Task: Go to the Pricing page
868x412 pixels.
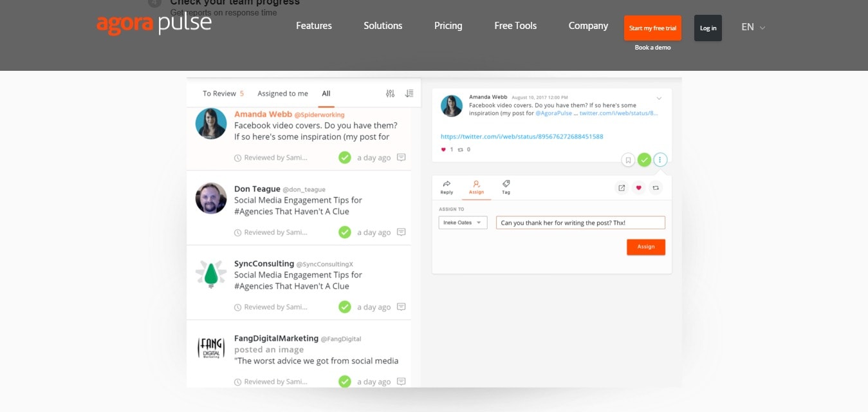Action: (448, 26)
